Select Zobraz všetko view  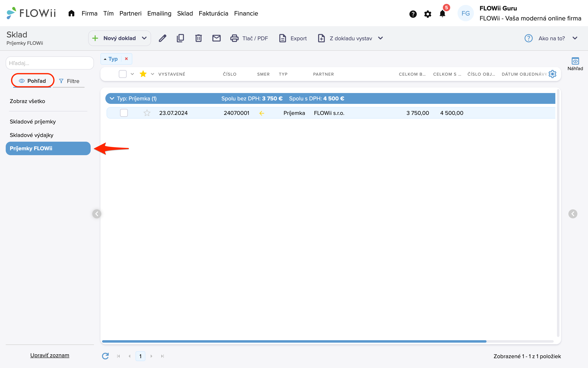[x=27, y=101]
